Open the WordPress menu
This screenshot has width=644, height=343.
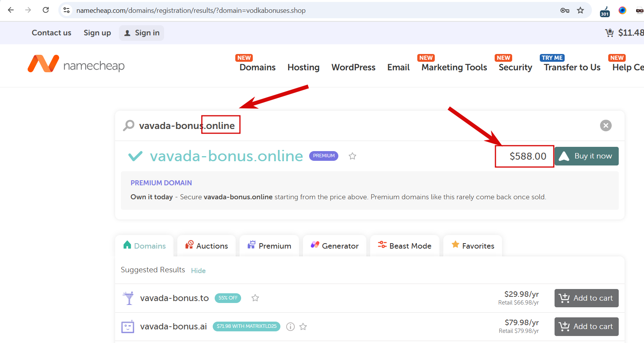353,67
